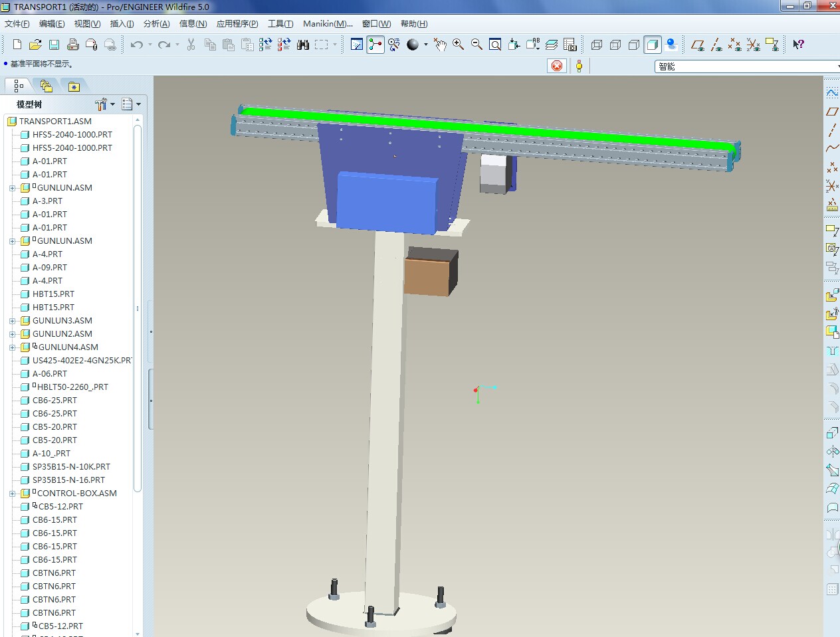The image size is (840, 637).
Task: Click the Save file icon
Action: point(54,45)
